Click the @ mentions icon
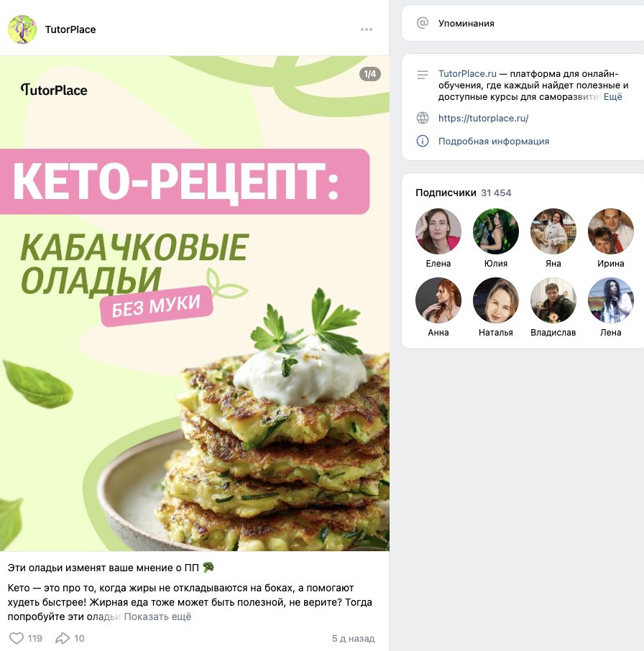 pyautogui.click(x=423, y=23)
